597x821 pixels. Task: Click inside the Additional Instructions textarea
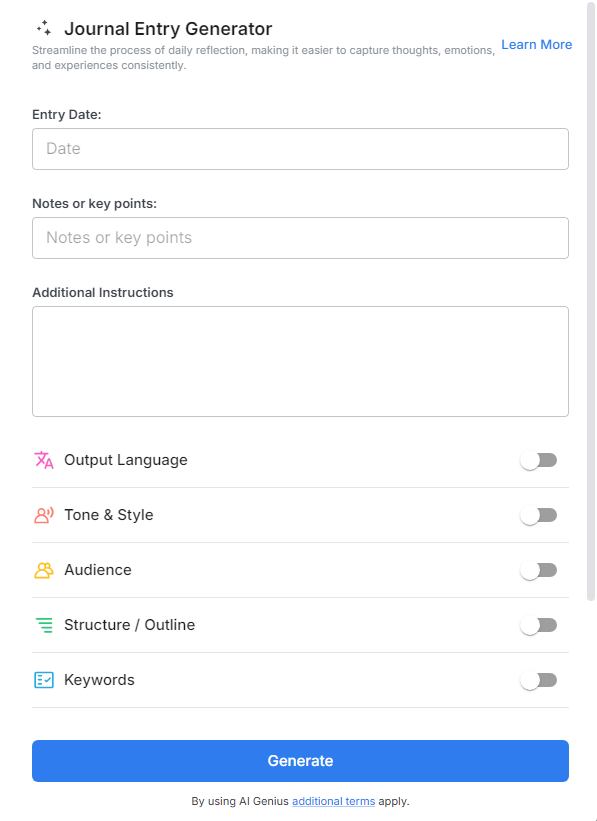pyautogui.click(x=300, y=360)
